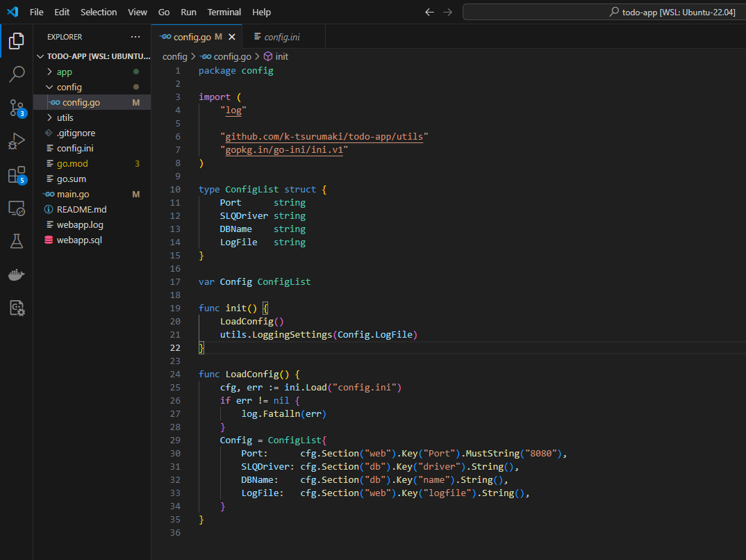Open the Terminal menu
Viewport: 746px width, 560px height.
224,12
